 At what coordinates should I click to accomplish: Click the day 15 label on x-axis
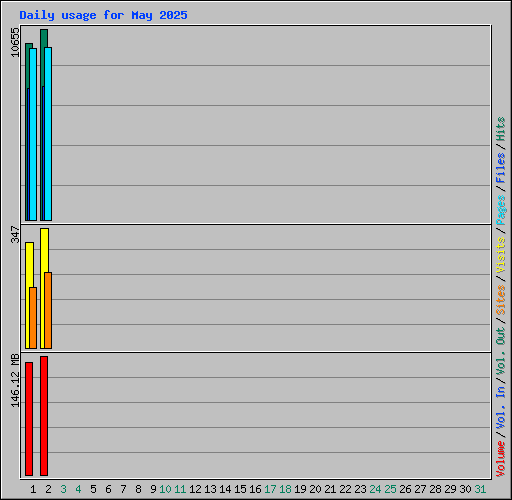pos(240,489)
